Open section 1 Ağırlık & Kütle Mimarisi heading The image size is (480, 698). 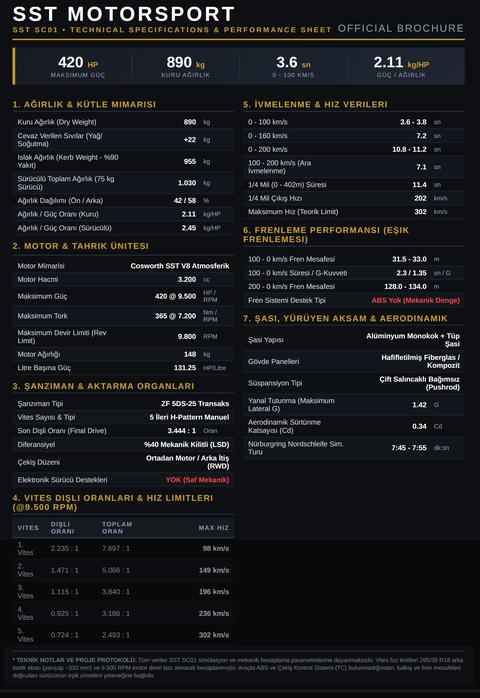(x=84, y=105)
